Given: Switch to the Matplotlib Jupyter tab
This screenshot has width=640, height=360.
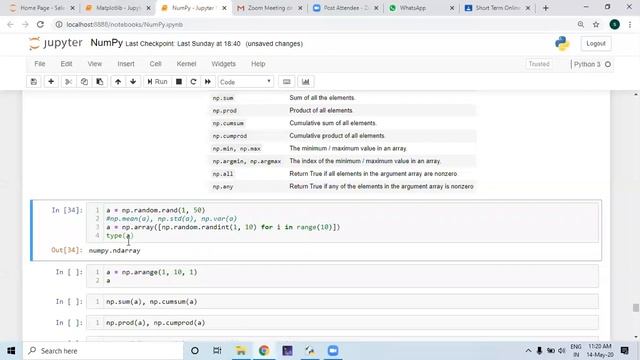Looking at the screenshot, I should [x=118, y=8].
